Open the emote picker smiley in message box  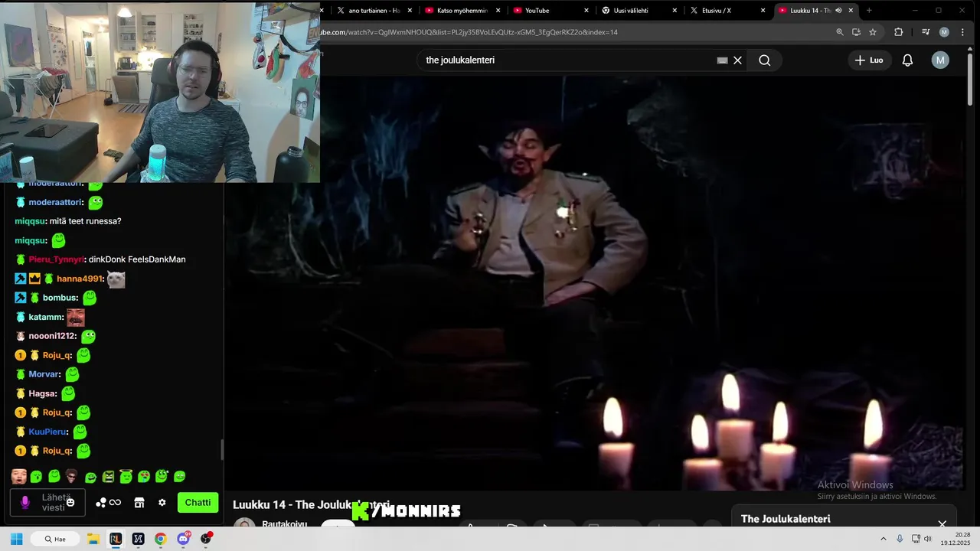coord(70,503)
